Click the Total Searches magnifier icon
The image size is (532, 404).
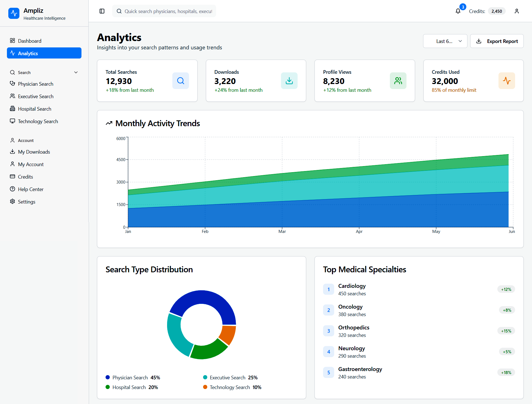click(180, 81)
